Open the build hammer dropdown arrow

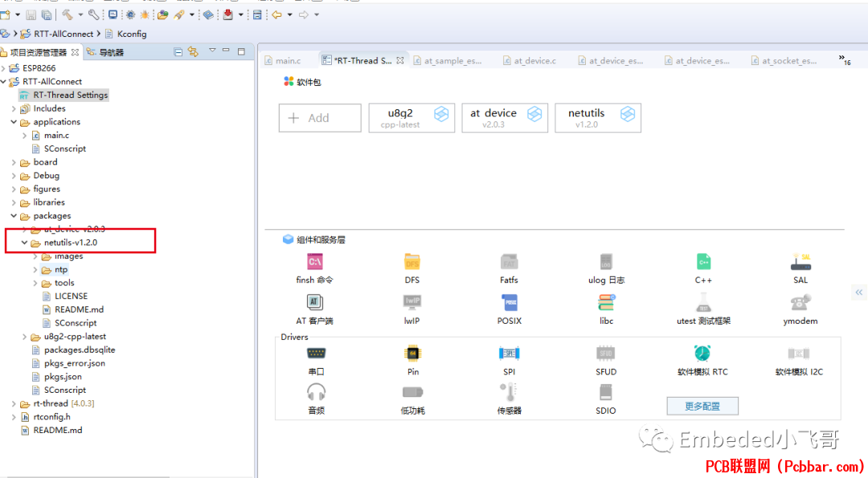81,15
